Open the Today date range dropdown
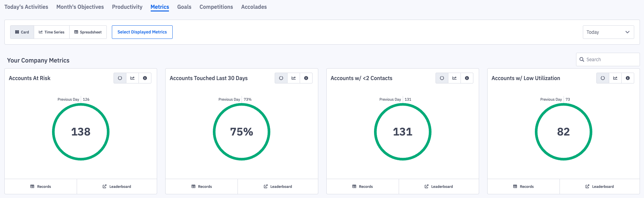The width and height of the screenshot is (644, 198). pyautogui.click(x=608, y=32)
